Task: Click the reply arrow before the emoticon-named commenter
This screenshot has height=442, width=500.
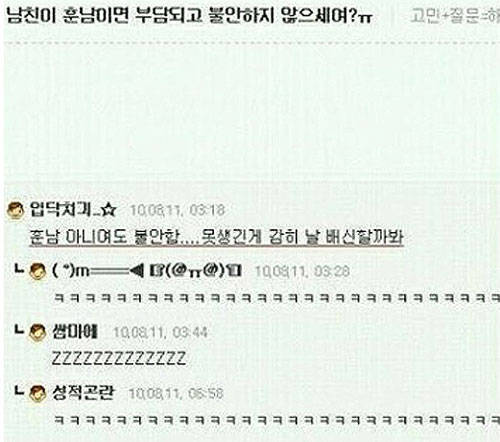Action: click(19, 268)
